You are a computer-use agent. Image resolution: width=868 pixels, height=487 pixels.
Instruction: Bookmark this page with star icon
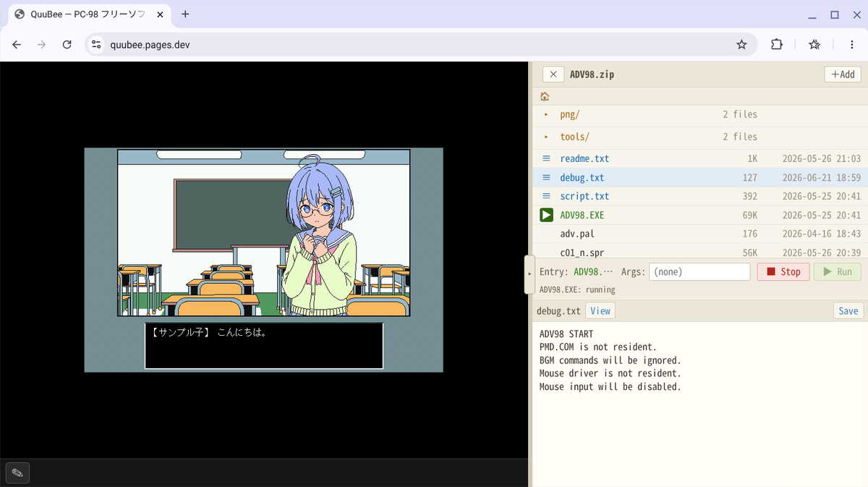(741, 45)
